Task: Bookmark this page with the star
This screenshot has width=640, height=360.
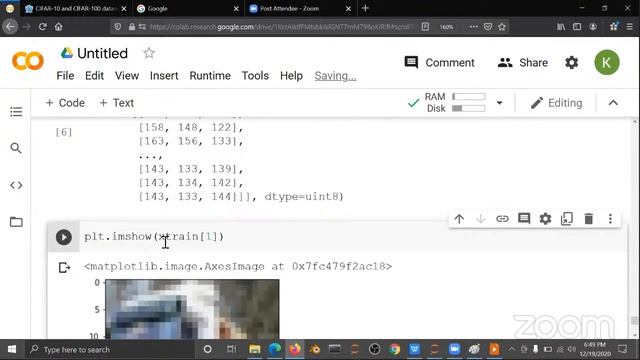Action: point(502,27)
